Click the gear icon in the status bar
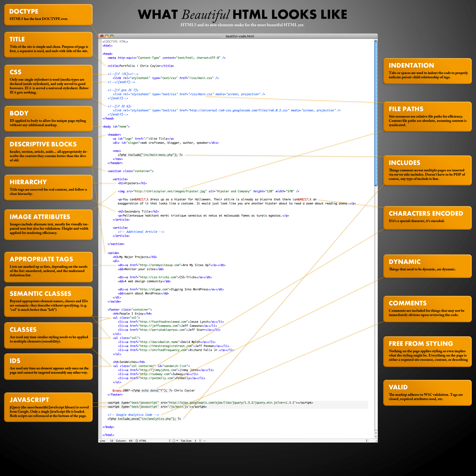 pos(174,441)
